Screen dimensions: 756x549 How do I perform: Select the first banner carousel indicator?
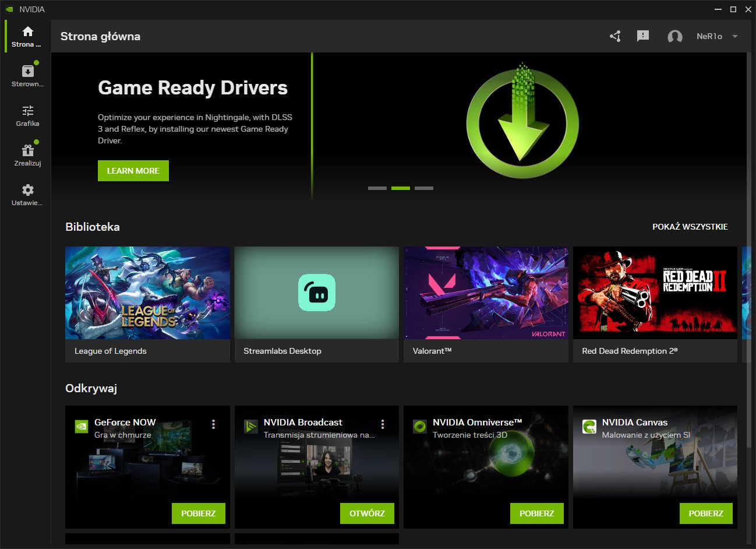click(x=377, y=188)
